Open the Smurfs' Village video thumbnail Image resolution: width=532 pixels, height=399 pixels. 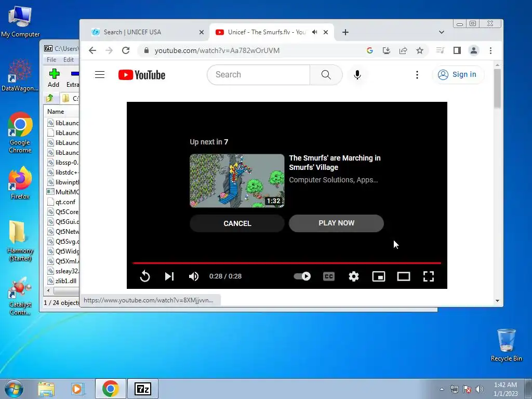click(x=237, y=180)
